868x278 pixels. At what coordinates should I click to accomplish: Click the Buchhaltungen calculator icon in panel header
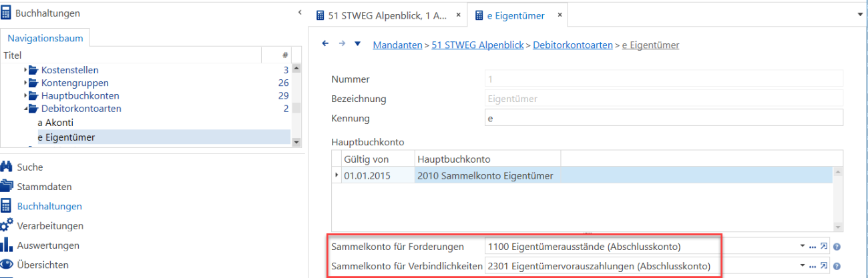[6, 13]
